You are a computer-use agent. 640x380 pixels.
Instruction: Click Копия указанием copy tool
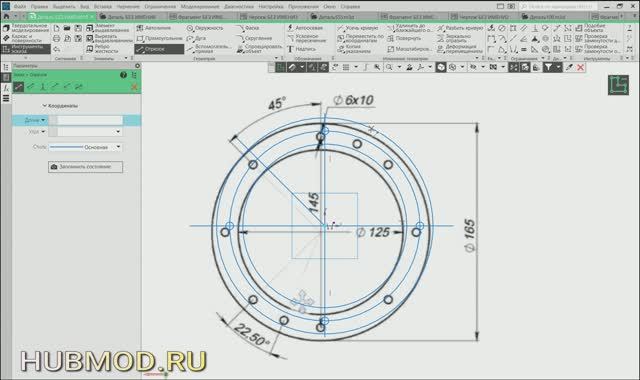[354, 49]
